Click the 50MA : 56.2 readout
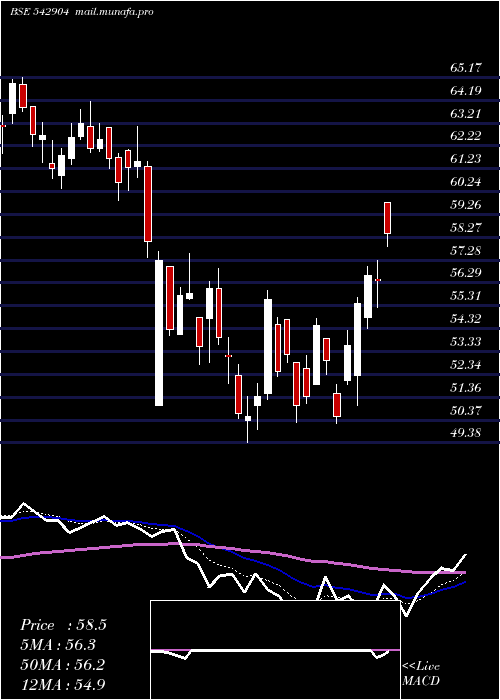500x700 pixels. coord(63,665)
